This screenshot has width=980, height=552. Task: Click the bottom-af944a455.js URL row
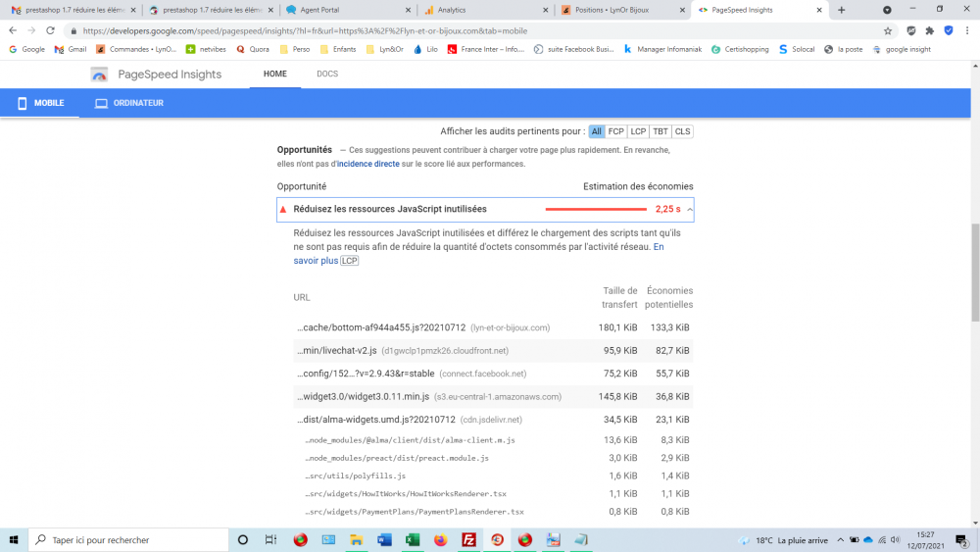(493, 327)
